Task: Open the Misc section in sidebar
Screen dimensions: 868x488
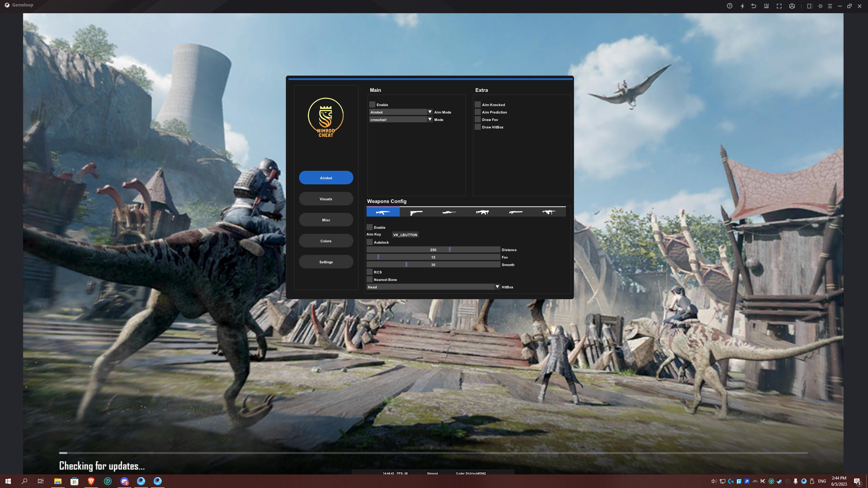Action: [x=326, y=220]
